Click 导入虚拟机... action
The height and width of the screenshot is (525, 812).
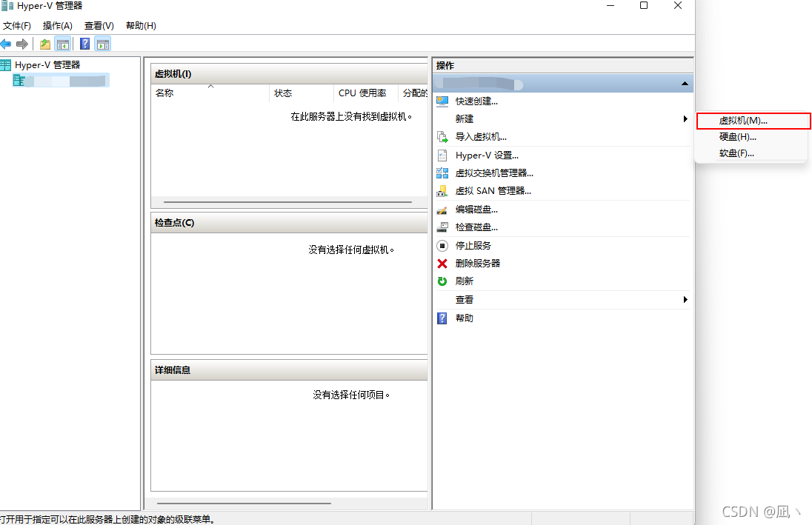coord(481,137)
